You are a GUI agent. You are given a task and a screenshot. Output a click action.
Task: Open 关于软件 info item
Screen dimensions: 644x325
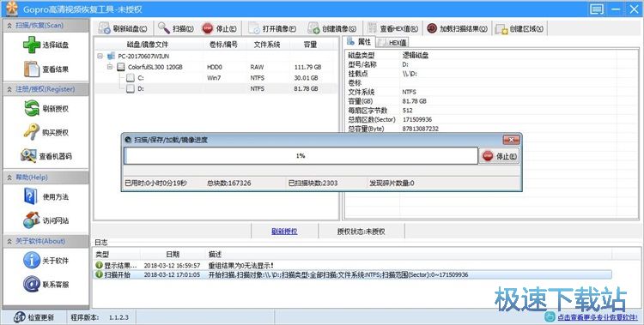tap(46, 261)
